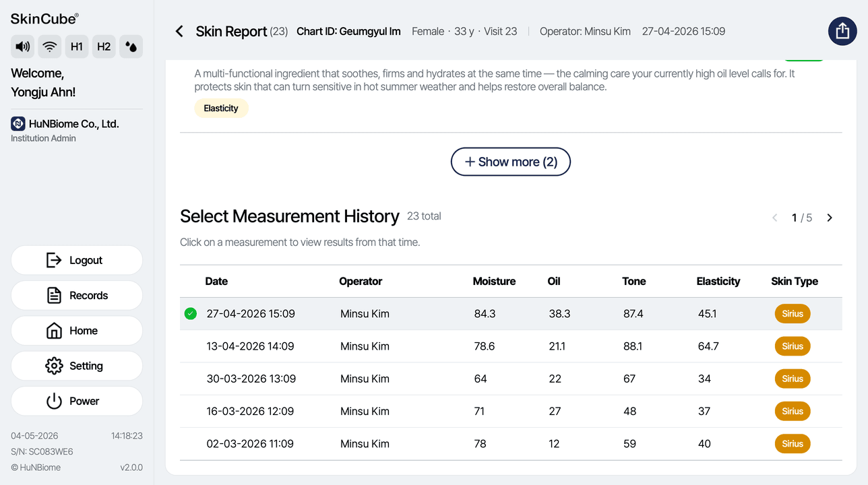Select the 16-03-2026 12:09 measurement

coord(511,411)
